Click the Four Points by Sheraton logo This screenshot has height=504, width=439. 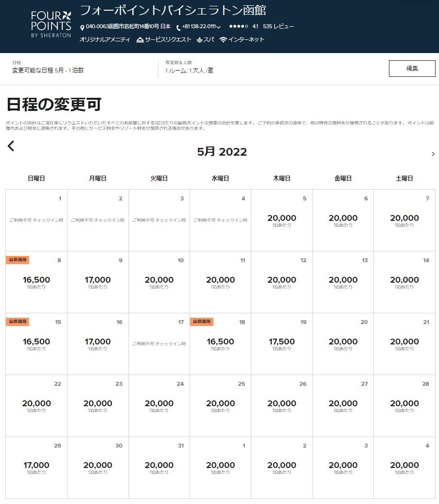[51, 24]
